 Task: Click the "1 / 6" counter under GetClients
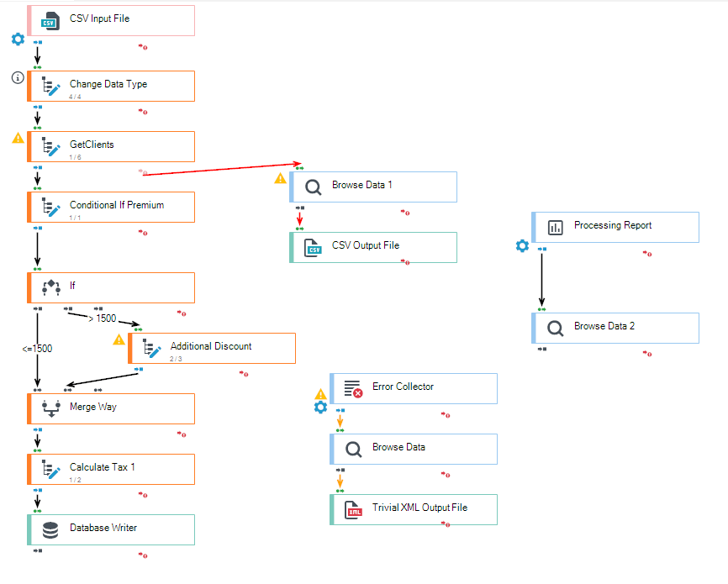75,157
